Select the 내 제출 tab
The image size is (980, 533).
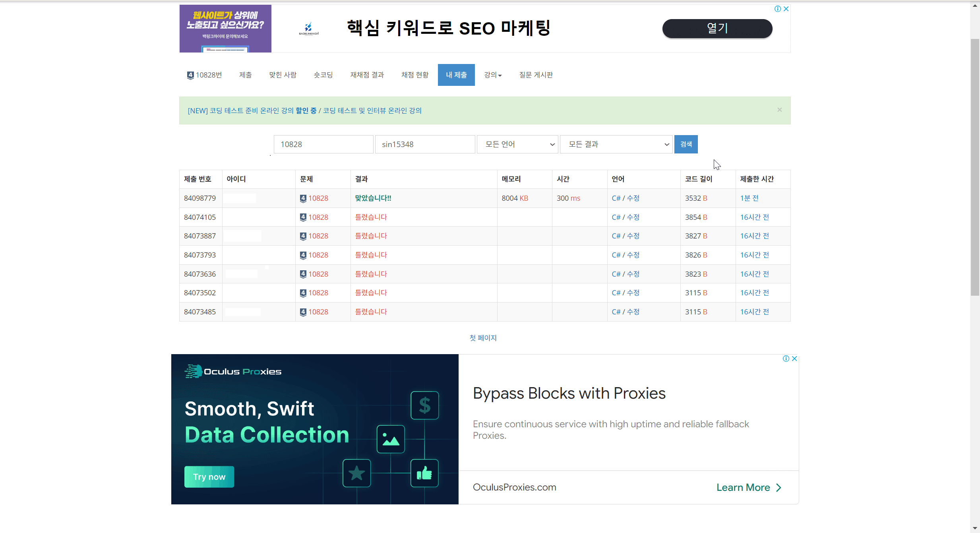pyautogui.click(x=456, y=75)
